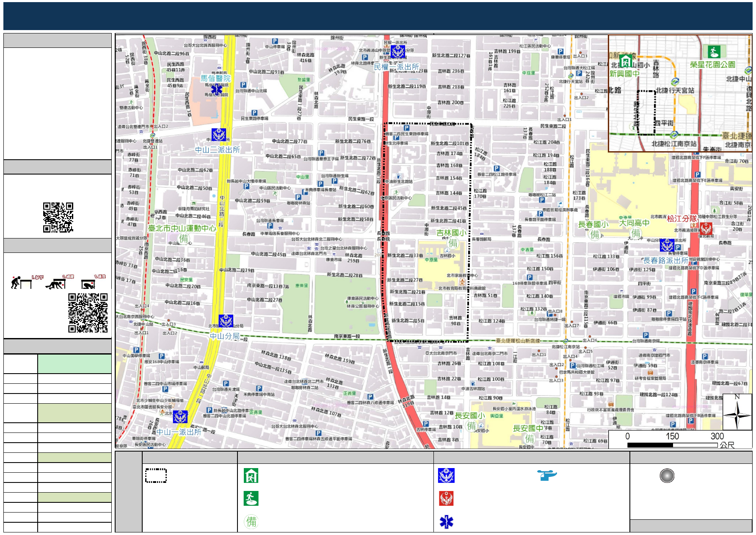Click the 民權一派出所 map label
756x535 pixels.
396,67
